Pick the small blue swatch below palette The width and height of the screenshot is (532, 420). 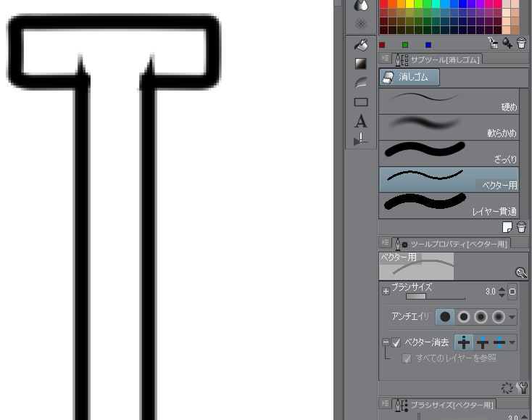(428, 45)
